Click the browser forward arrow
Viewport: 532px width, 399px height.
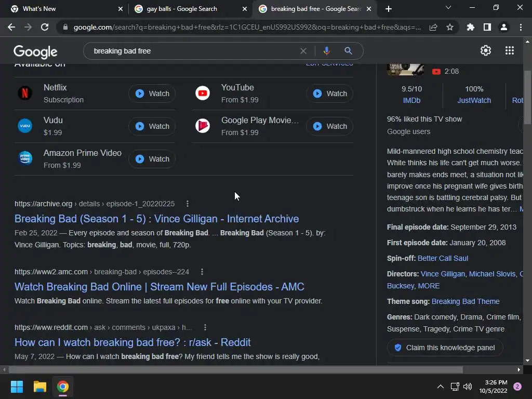pos(28,27)
